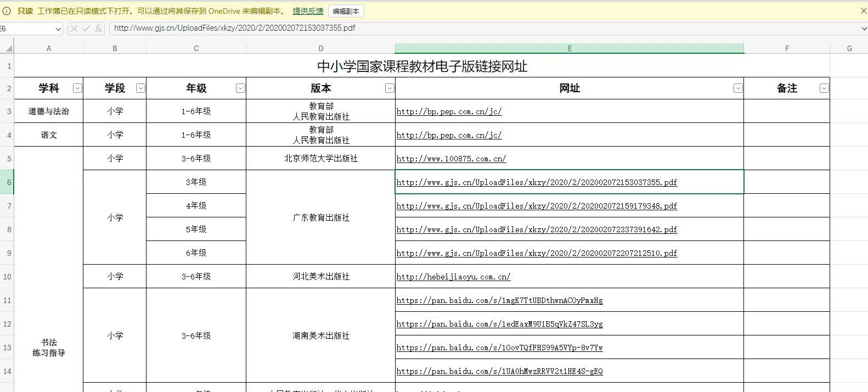Select the 道德与法治 cell

coord(49,111)
